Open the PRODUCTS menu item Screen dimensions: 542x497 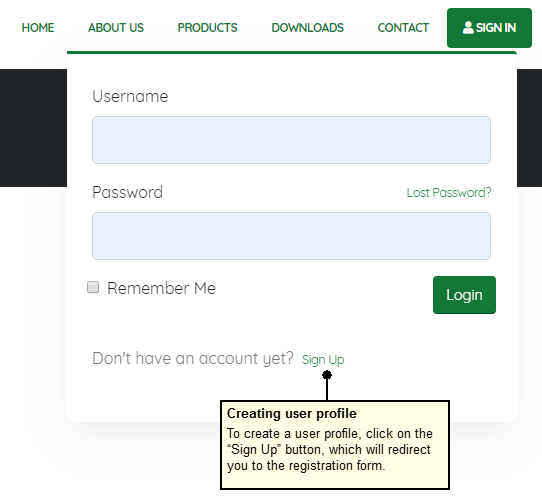click(207, 28)
